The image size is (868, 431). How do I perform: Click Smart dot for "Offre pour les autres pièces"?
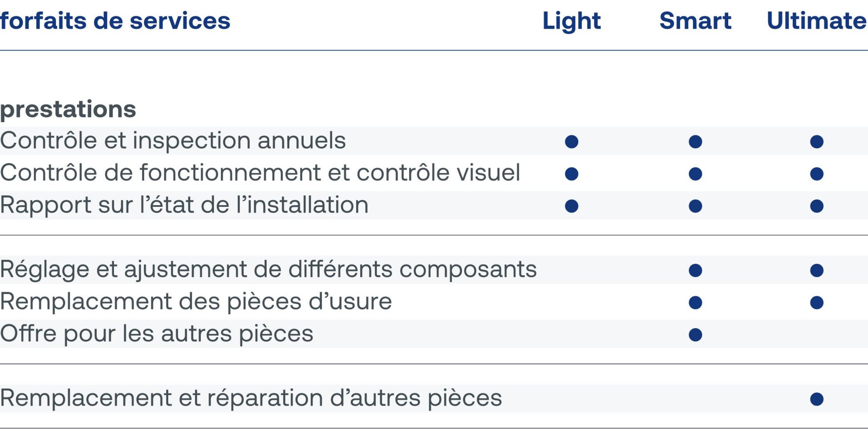(695, 335)
